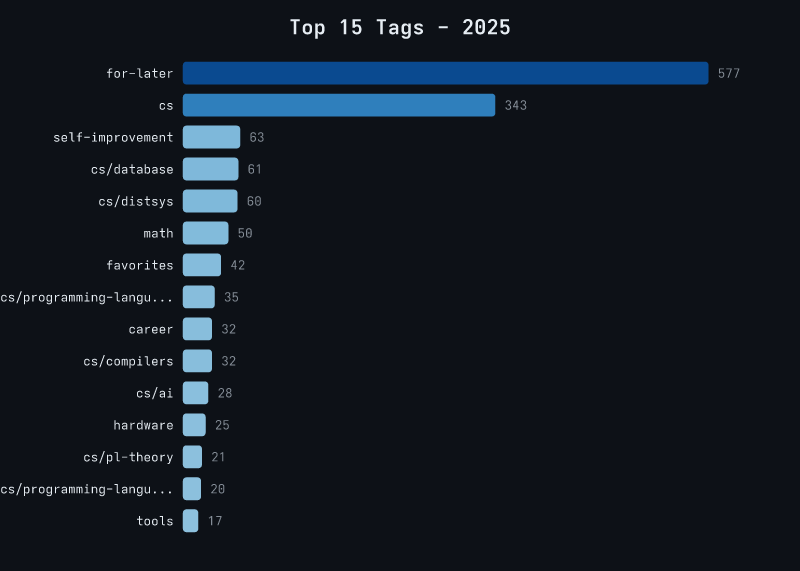Viewport: 800px width, 571px height.
Task: Click the dark blue for-later bar
Action: click(445, 73)
